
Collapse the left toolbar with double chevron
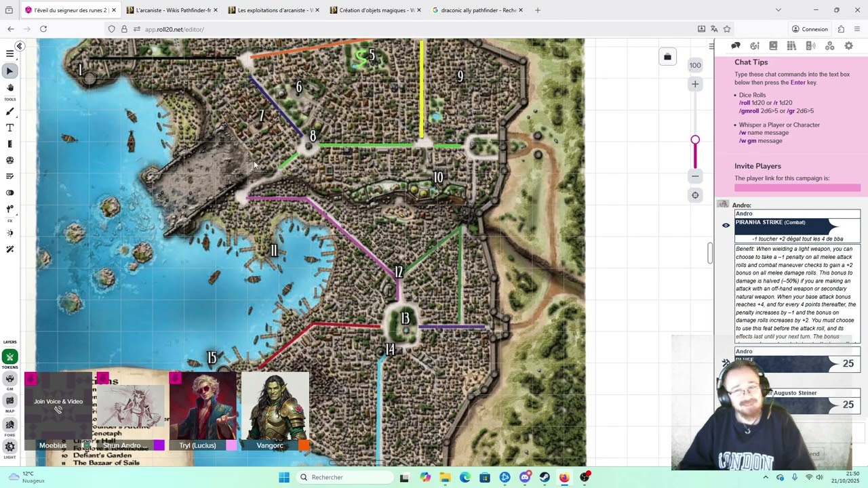coord(20,46)
